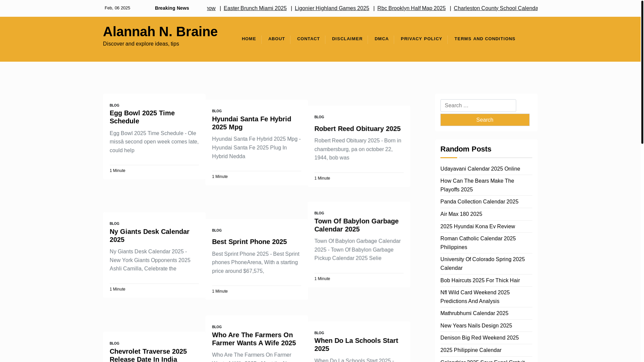Viewport: 644px width, 362px height.
Task: Open Denison Big Red Weekend 2025 link
Action: [479, 338]
